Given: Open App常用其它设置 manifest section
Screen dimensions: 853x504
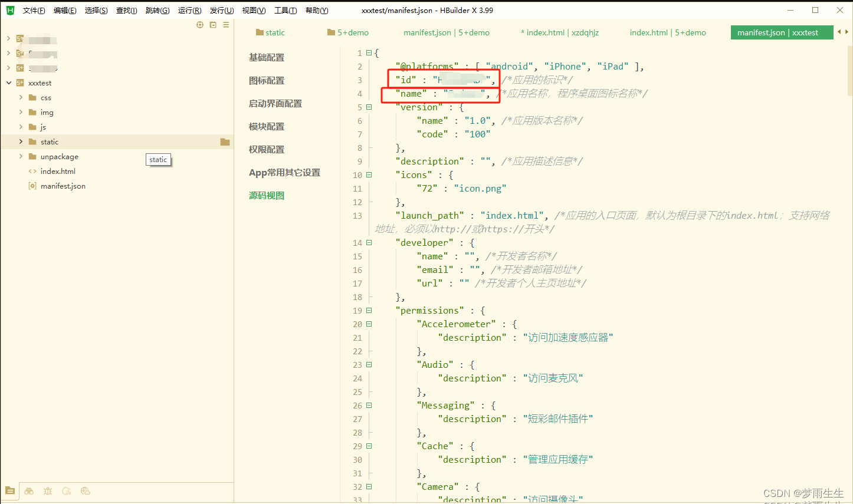Looking at the screenshot, I should click(x=284, y=173).
